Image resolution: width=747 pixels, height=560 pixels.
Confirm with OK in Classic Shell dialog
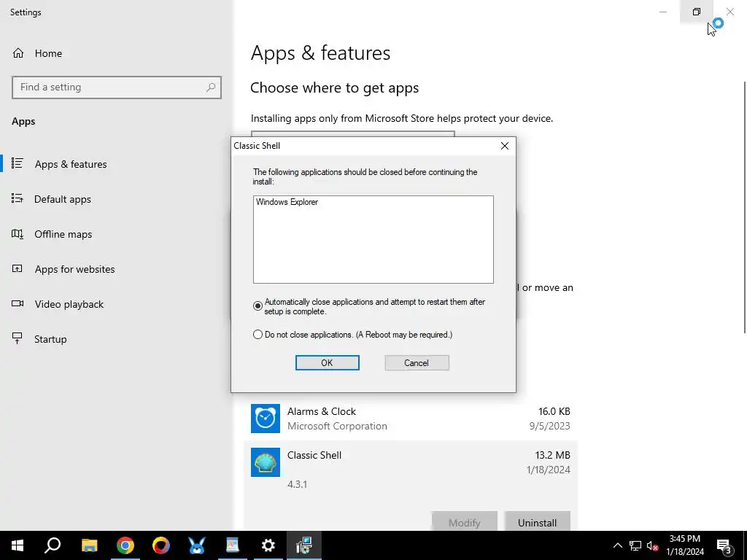click(x=328, y=363)
